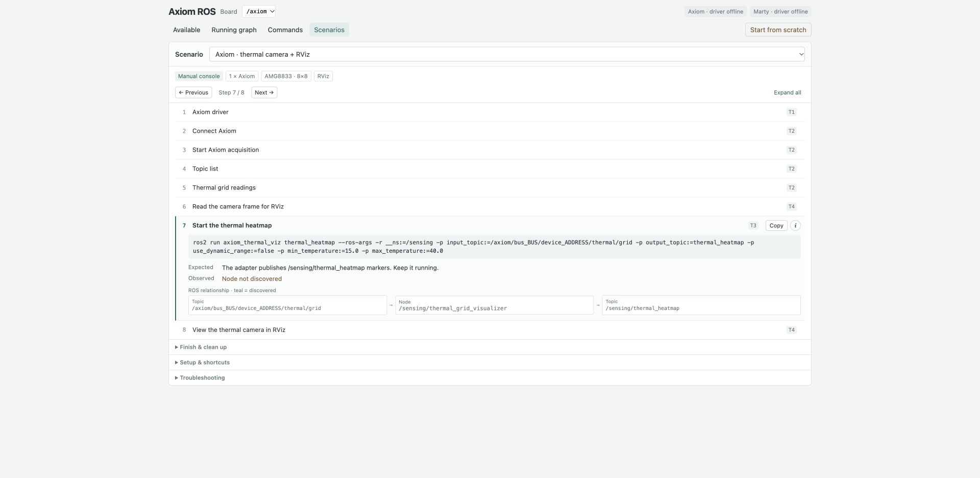Open step 8 View thermal camera in RViz
The image size is (980, 478).
pos(489,330)
